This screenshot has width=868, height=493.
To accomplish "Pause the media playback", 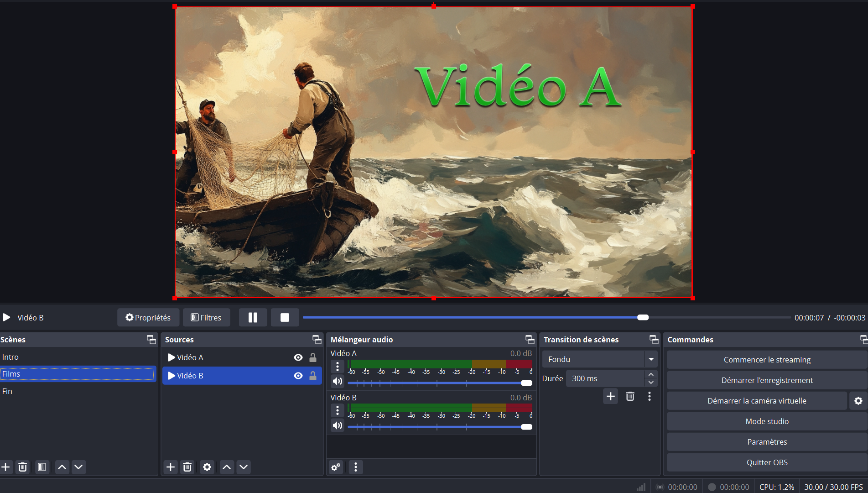I will (x=253, y=318).
